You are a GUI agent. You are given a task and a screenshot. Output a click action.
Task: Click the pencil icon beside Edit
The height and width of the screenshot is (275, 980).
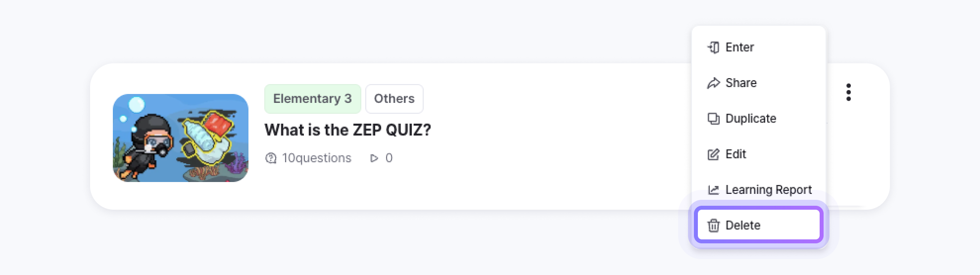[713, 154]
